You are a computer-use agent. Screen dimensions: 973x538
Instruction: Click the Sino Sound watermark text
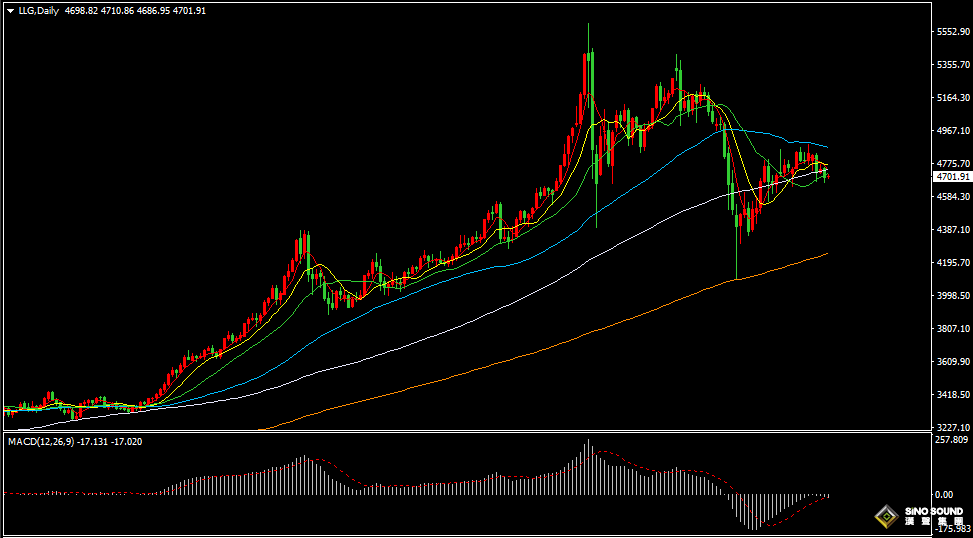click(931, 517)
